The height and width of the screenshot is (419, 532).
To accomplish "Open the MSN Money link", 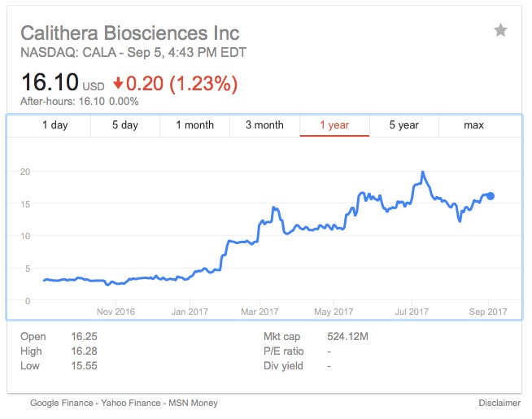I will pos(194,403).
